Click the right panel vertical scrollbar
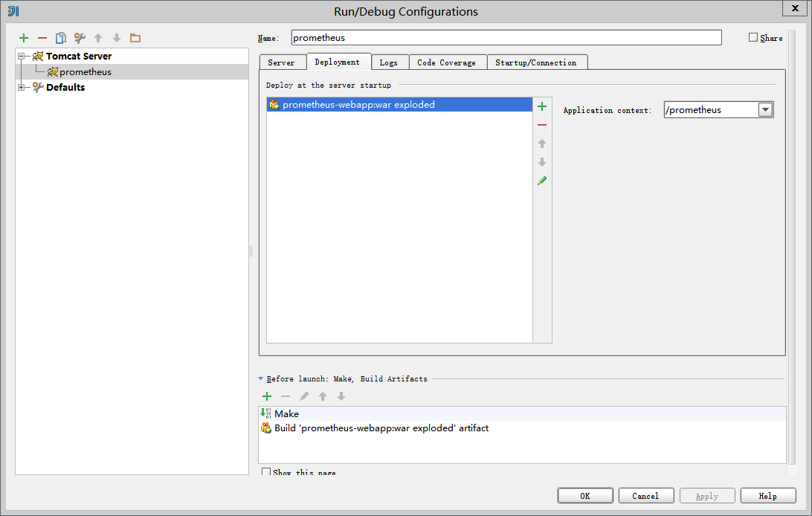The width and height of the screenshot is (812, 516). (792, 248)
